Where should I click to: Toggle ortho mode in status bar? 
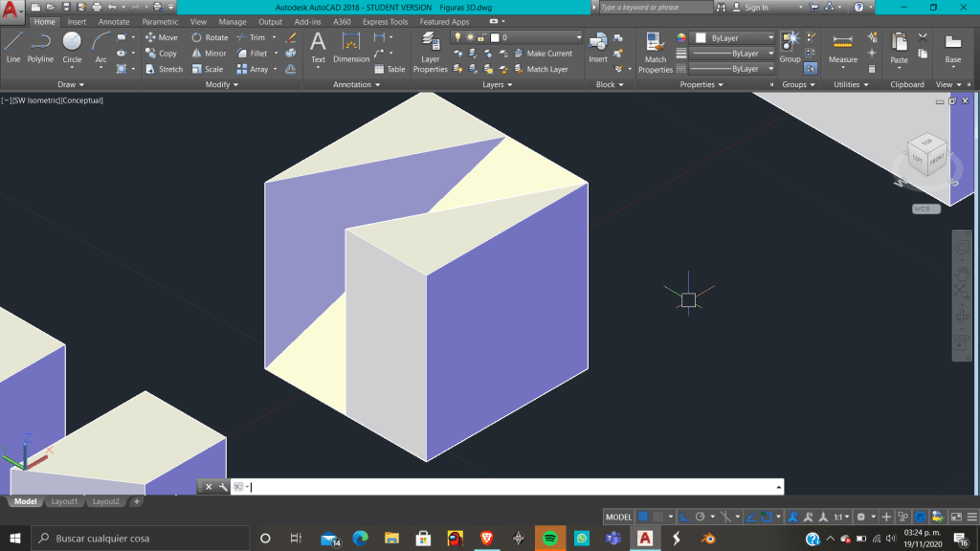(685, 517)
